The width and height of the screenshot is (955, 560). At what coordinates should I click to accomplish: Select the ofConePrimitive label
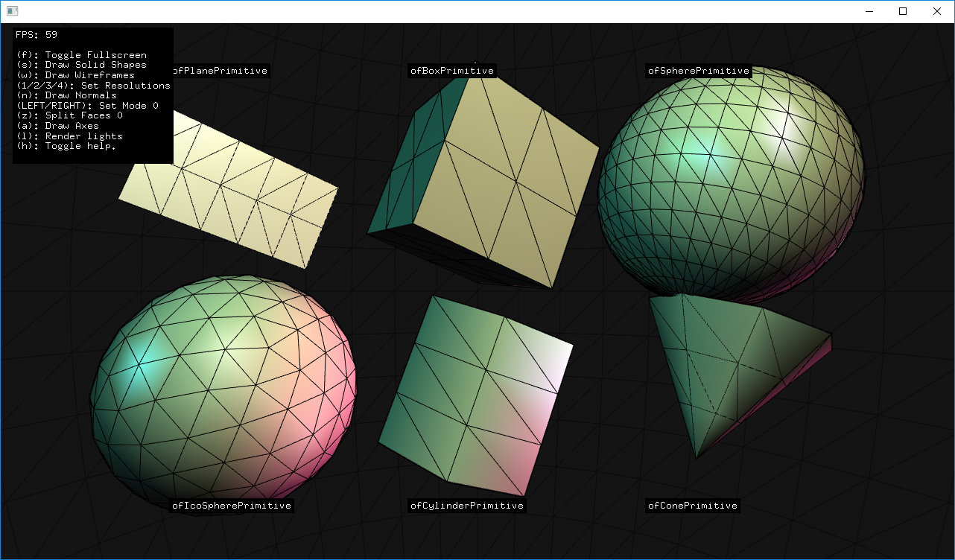(x=692, y=505)
